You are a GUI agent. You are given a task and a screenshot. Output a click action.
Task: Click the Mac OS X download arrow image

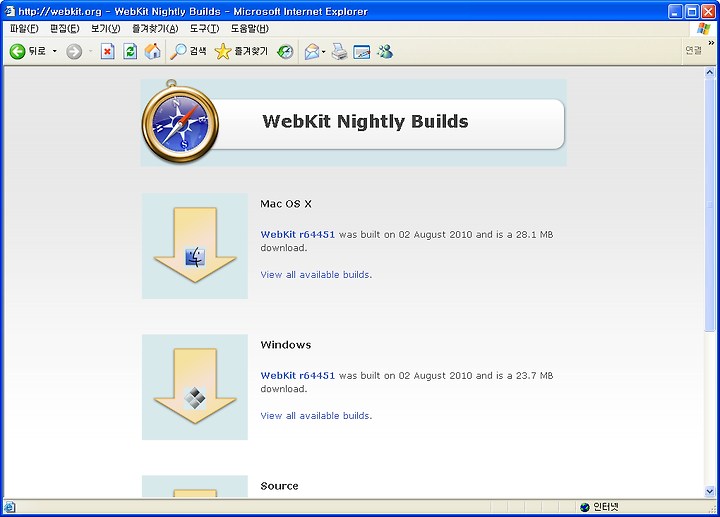point(195,246)
